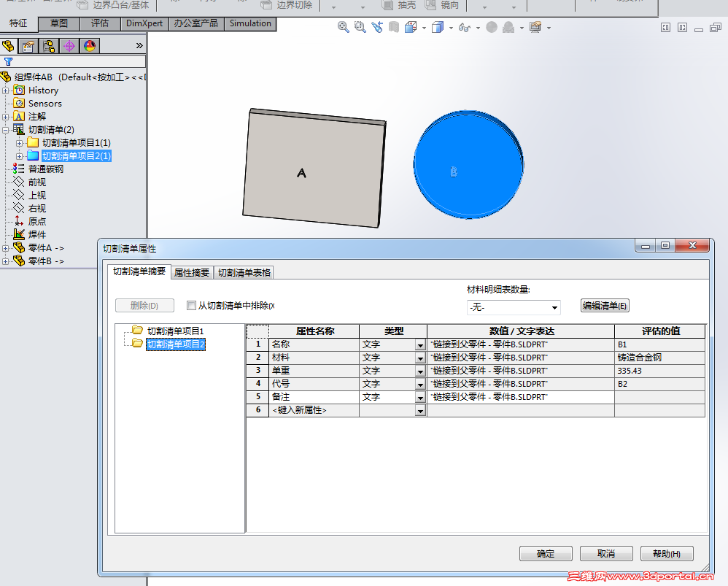Check 从切割清单中排除 checkbox
Image resolution: width=728 pixels, height=586 pixels.
191,305
